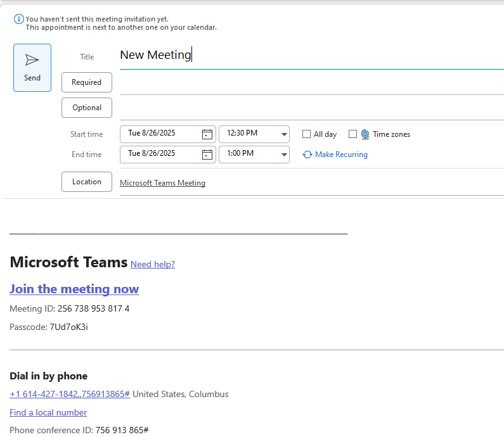Toggle the Time zones checkbox
Screen dimensions: 504x437
352,134
